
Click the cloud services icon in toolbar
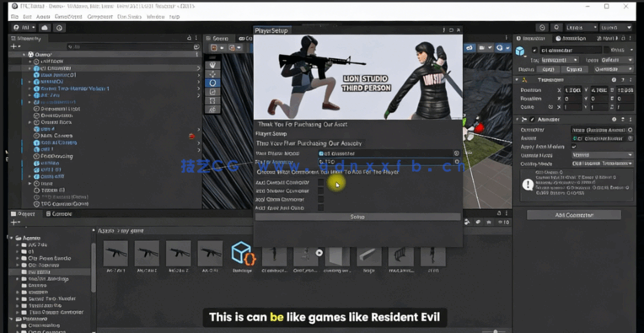[45, 28]
